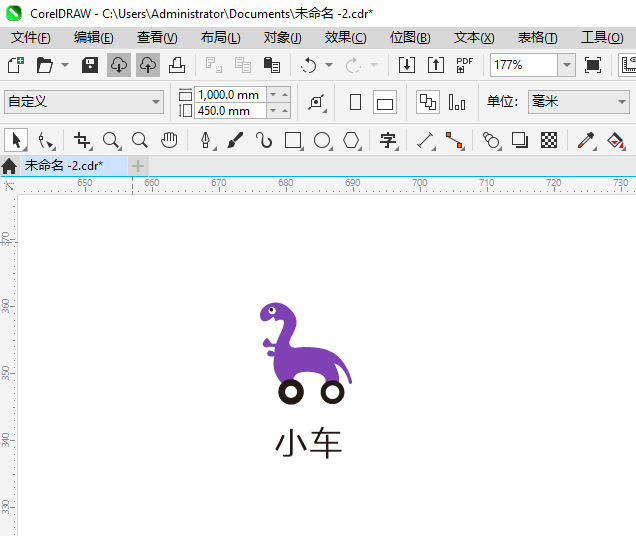This screenshot has width=636, height=536.
Task: Select the Ellipse tool
Action: (322, 141)
